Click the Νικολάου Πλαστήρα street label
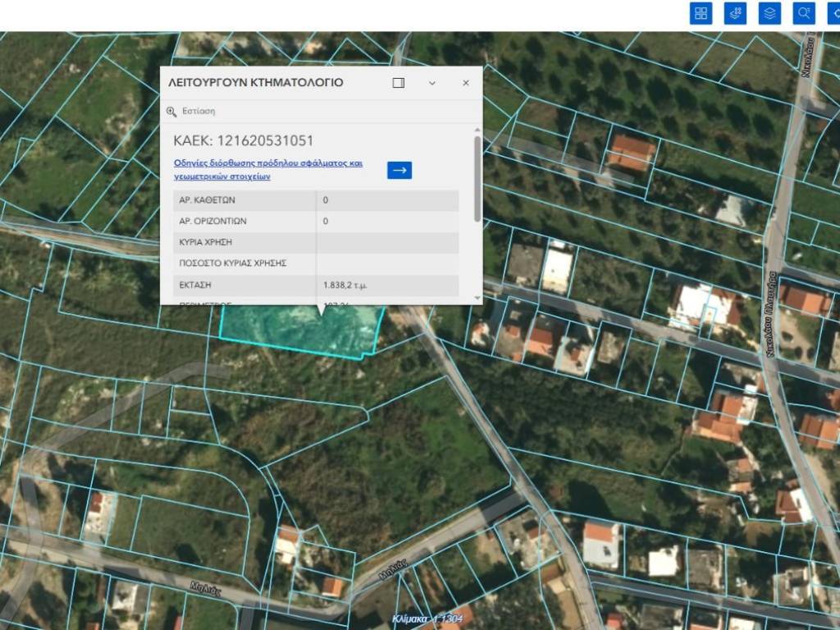840x630 pixels. (771, 312)
